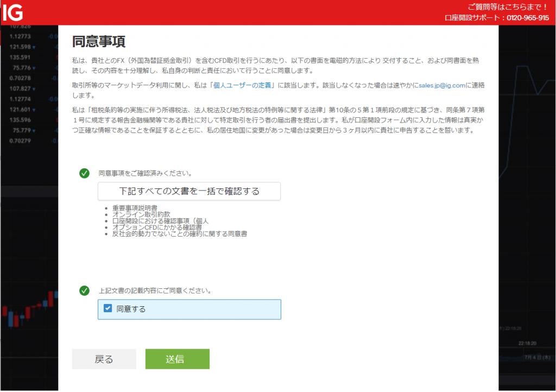Click the 上記文書の記載内容にご同意ください instruction text
The image size is (556, 392).
coord(155,290)
